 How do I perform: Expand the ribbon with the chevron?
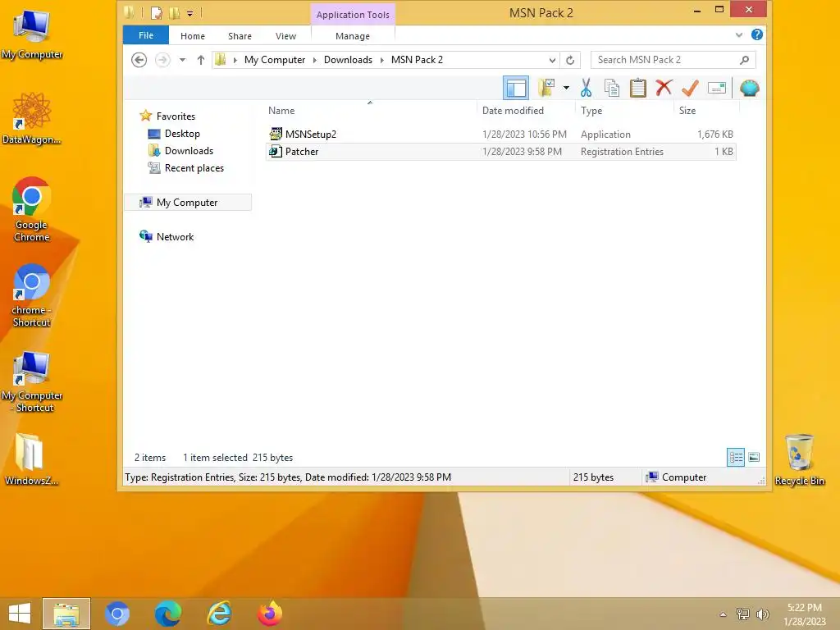point(739,34)
